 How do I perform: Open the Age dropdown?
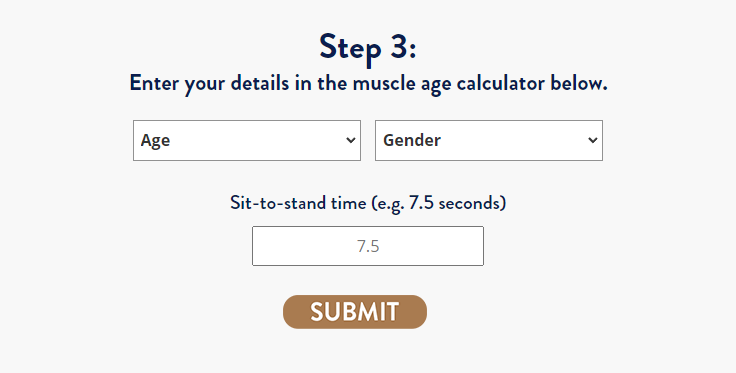pyautogui.click(x=247, y=140)
